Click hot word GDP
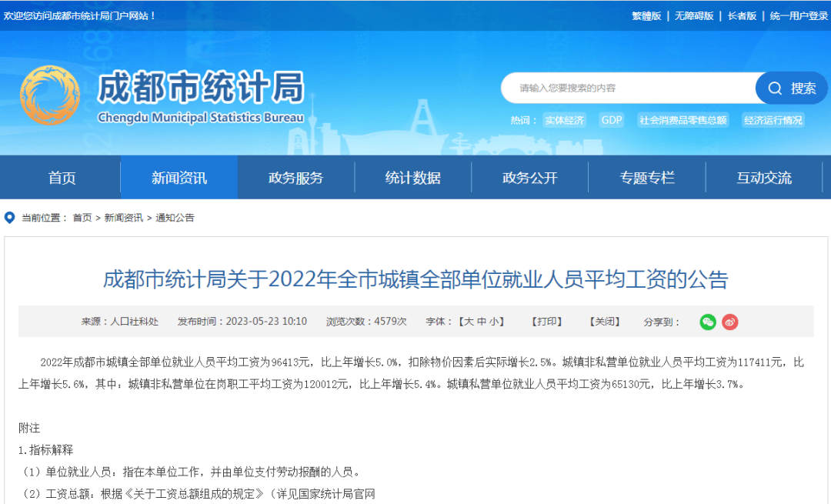This screenshot has height=504, width=831. point(612,120)
